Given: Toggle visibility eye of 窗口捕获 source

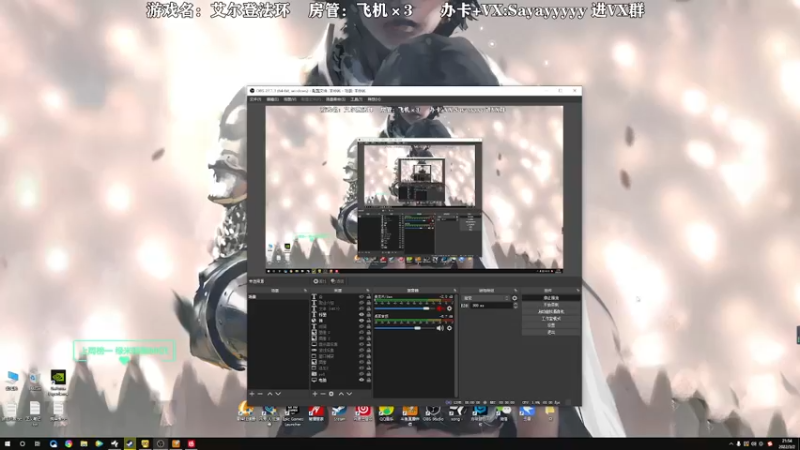Looking at the screenshot, I should coord(362,356).
